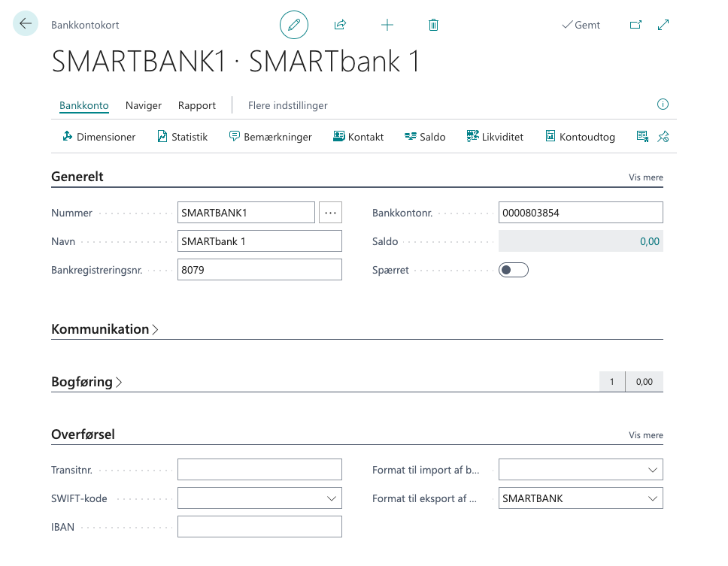Click the pencil edit icon
The image size is (728, 566).
294,25
